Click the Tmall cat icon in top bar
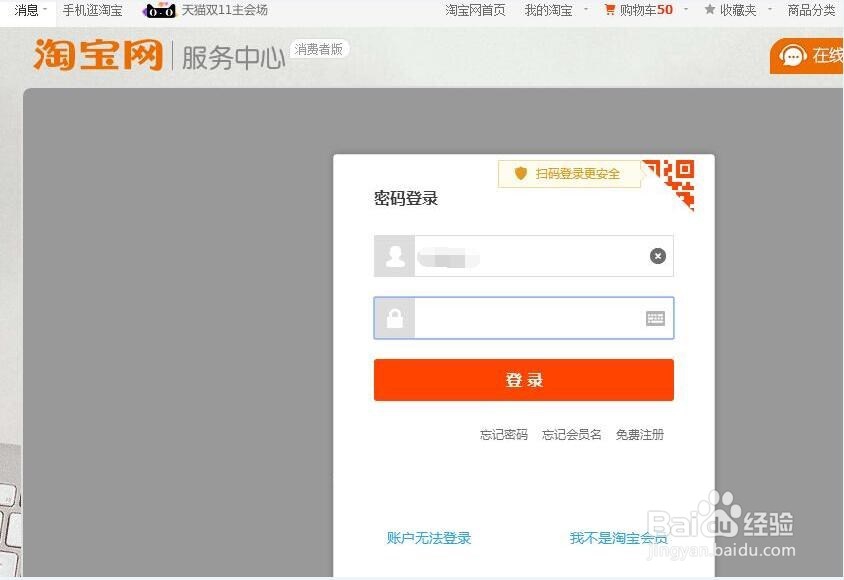 pyautogui.click(x=159, y=10)
